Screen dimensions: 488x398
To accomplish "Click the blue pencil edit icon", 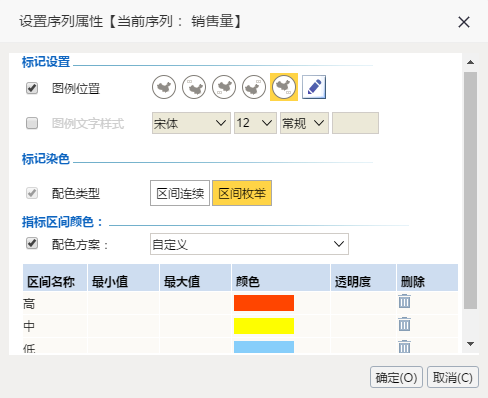I will click(x=314, y=87).
